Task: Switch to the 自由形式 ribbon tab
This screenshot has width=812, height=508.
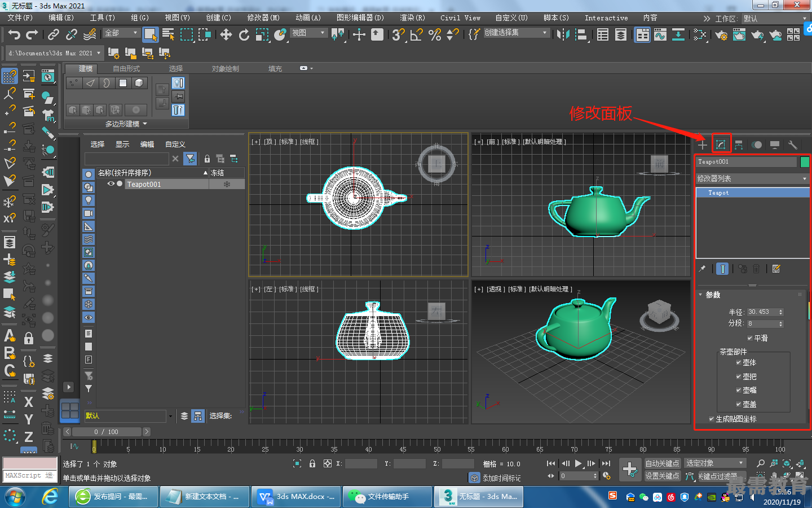Action: [x=126, y=69]
